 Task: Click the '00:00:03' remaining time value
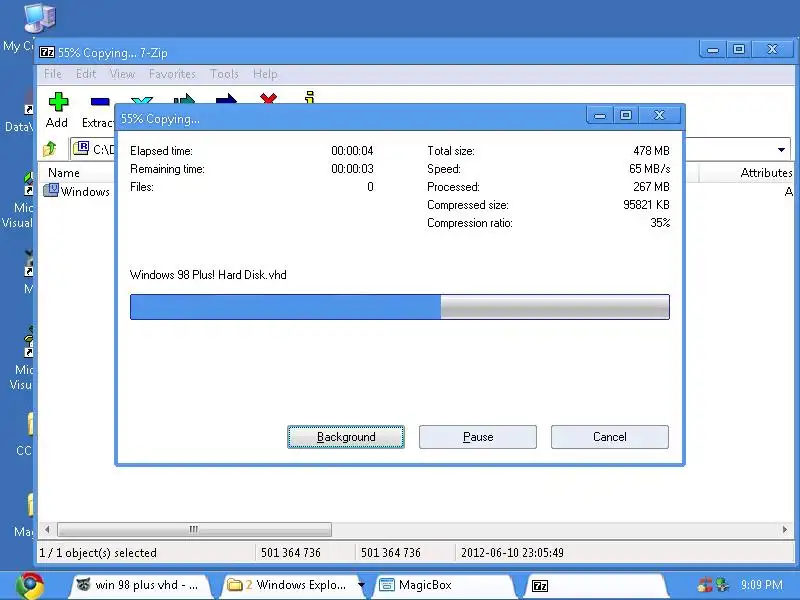353,169
